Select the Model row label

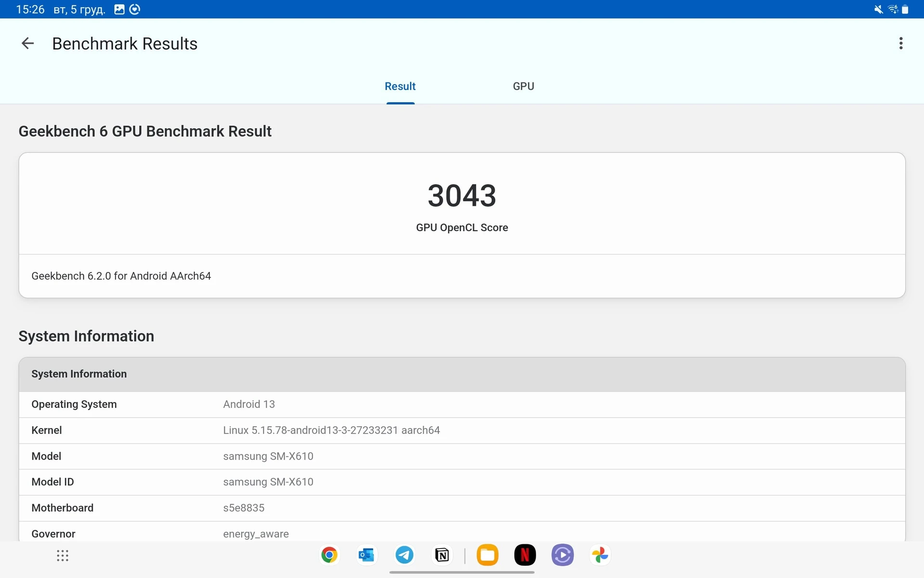click(x=46, y=456)
